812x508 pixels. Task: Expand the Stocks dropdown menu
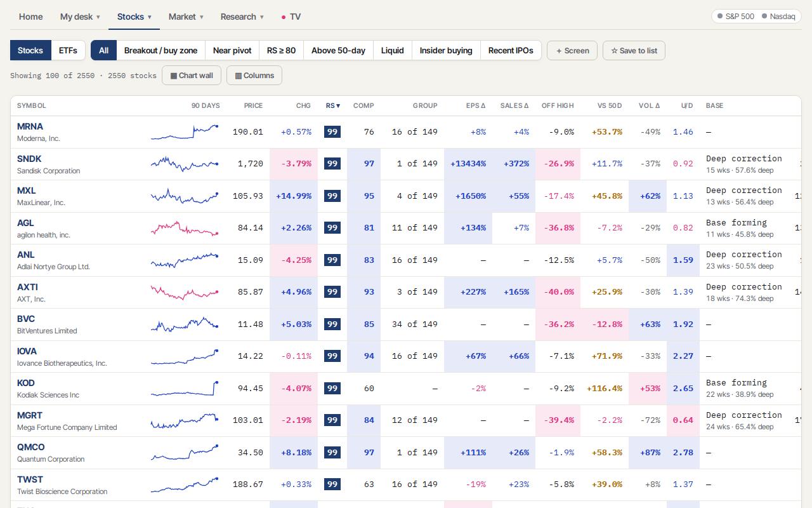point(134,17)
